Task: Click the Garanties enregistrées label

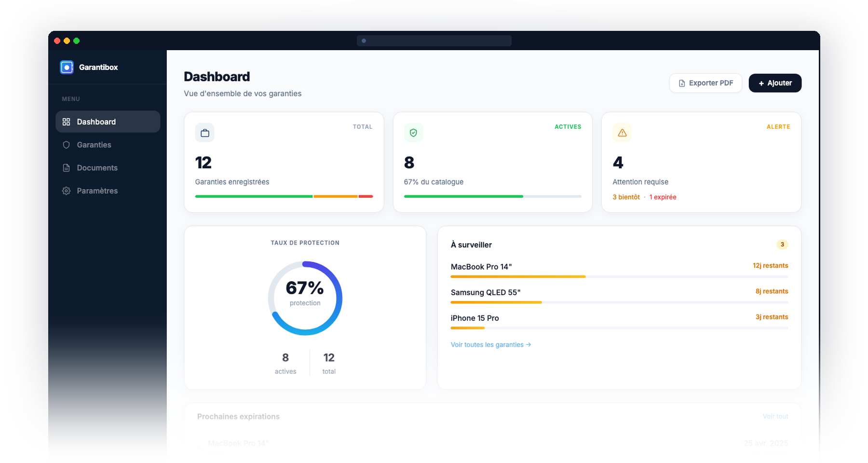Action: [232, 182]
